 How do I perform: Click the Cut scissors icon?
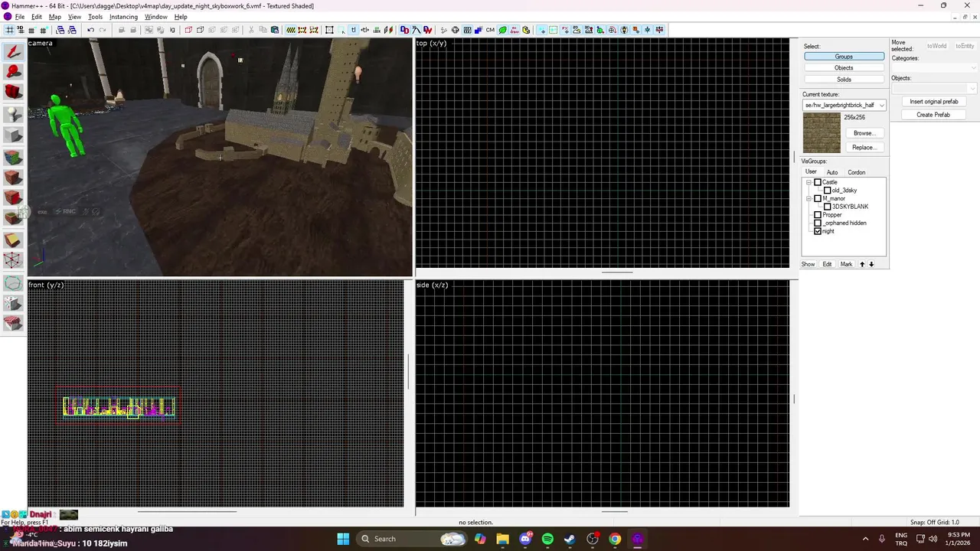(251, 30)
